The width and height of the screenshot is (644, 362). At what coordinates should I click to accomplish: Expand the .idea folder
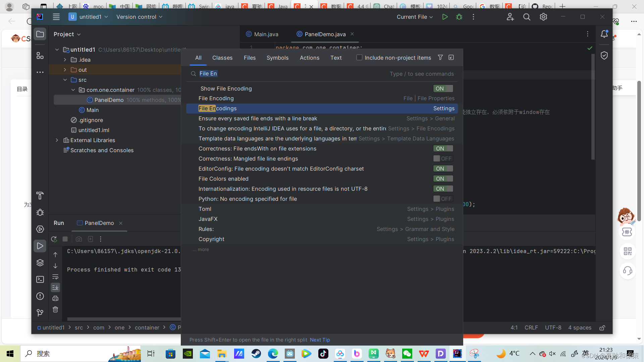pos(65,60)
